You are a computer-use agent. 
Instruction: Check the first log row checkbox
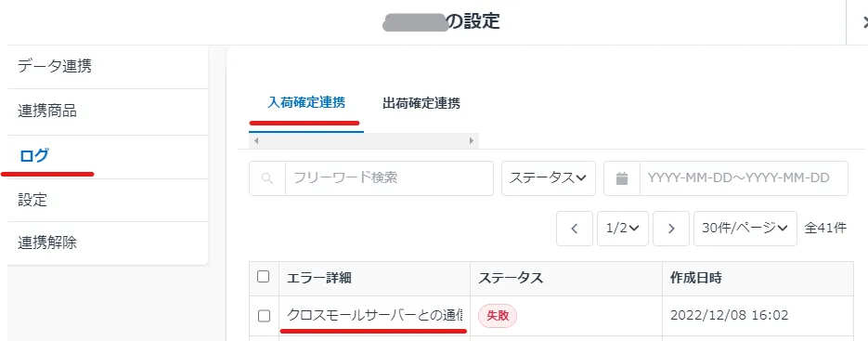tap(264, 316)
